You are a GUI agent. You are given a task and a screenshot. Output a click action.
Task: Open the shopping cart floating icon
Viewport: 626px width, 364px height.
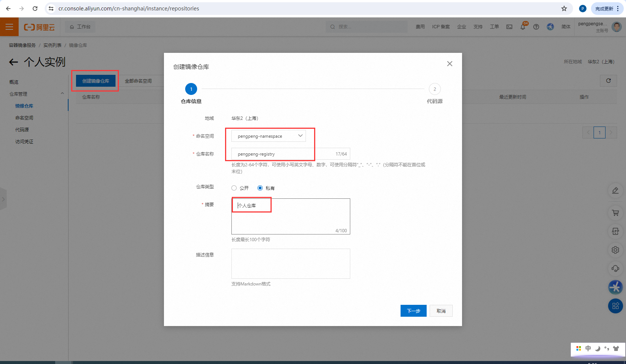coord(616,213)
